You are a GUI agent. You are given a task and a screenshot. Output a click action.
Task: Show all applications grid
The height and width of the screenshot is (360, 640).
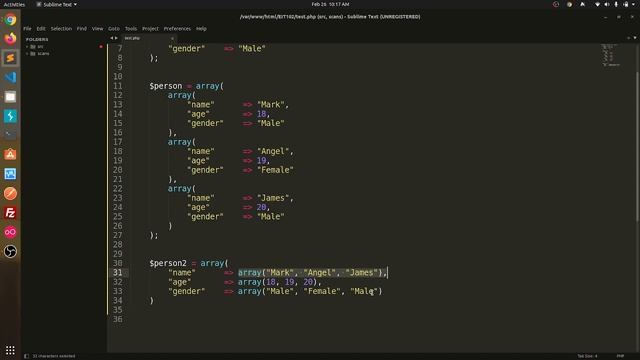(x=10, y=350)
